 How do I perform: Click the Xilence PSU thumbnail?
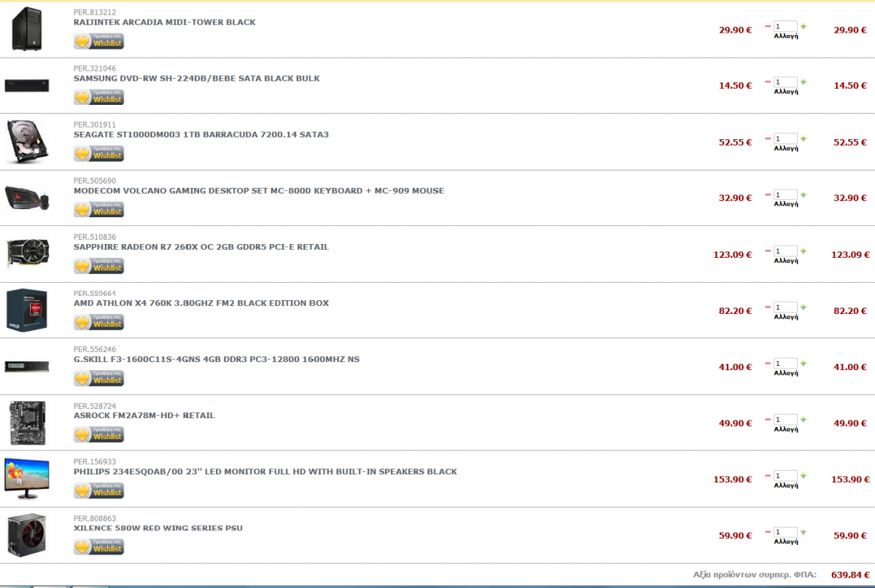[27, 535]
